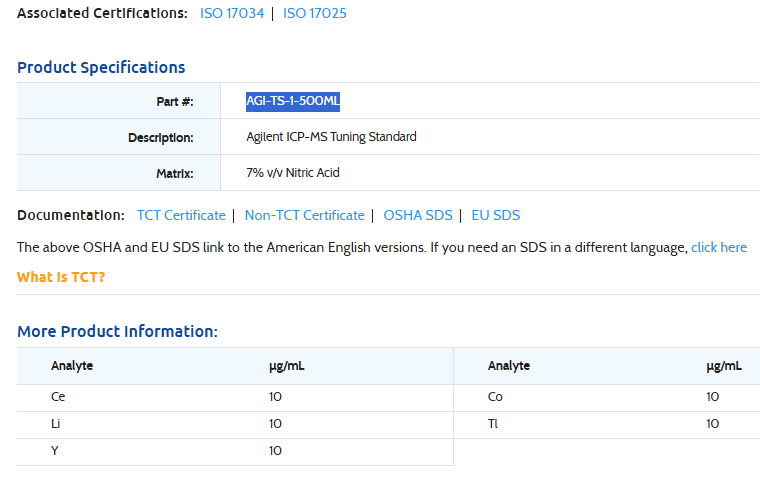Screen dimensions: 760x501
Task: Open the Non-TCT Certificate link
Action: point(304,215)
